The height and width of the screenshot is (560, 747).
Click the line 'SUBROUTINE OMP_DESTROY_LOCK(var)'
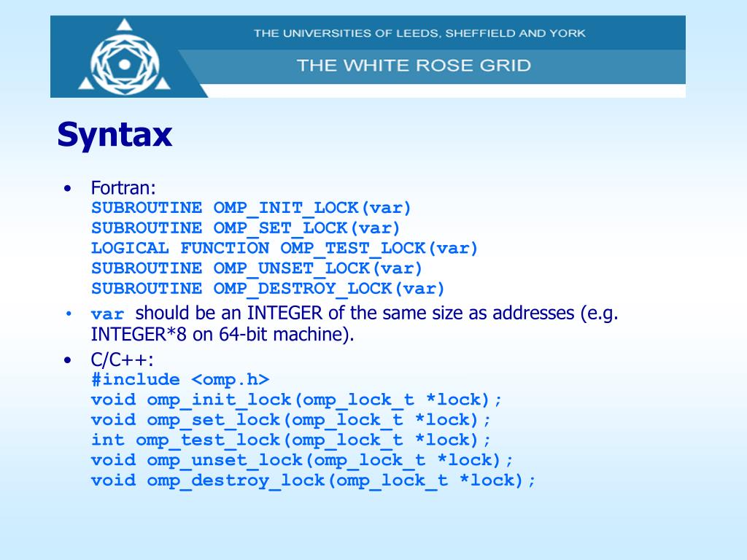pos(268,289)
